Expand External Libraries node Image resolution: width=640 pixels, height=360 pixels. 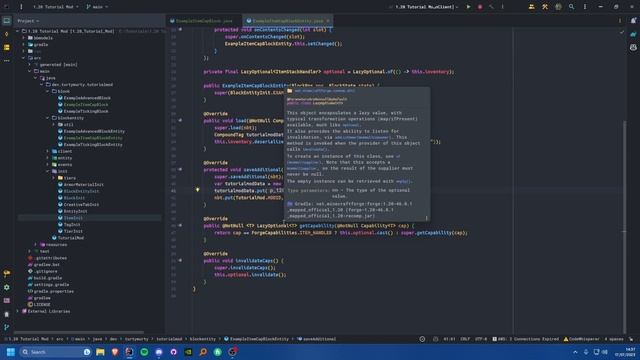pos(18,311)
